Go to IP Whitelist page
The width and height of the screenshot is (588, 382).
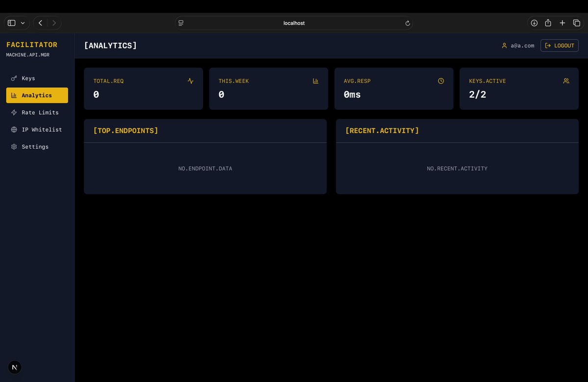click(42, 129)
